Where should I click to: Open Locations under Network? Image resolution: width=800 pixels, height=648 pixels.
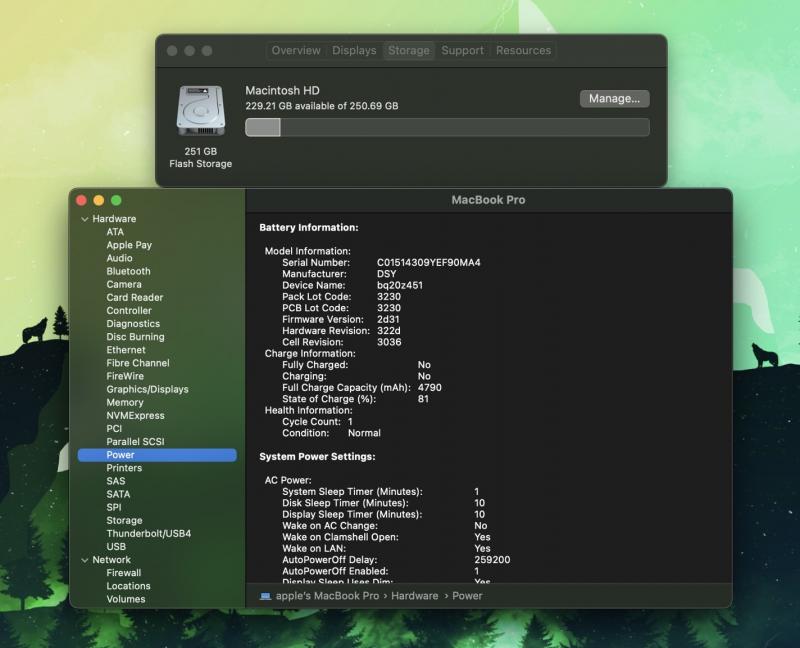point(129,586)
